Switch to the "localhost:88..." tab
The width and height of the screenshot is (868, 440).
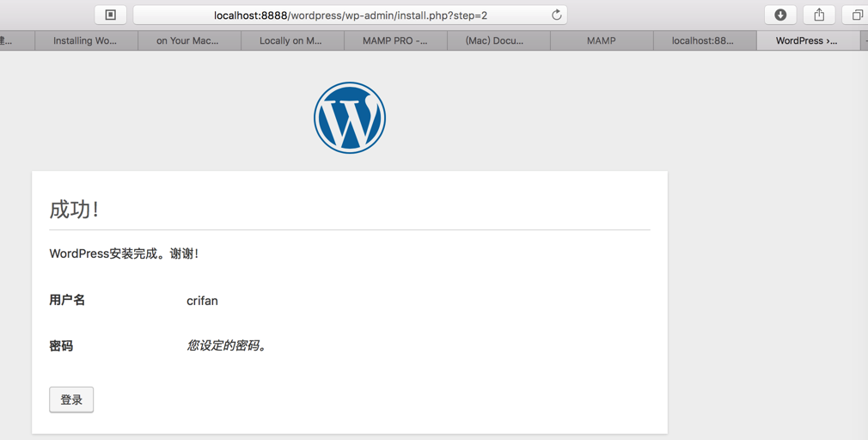[704, 40]
